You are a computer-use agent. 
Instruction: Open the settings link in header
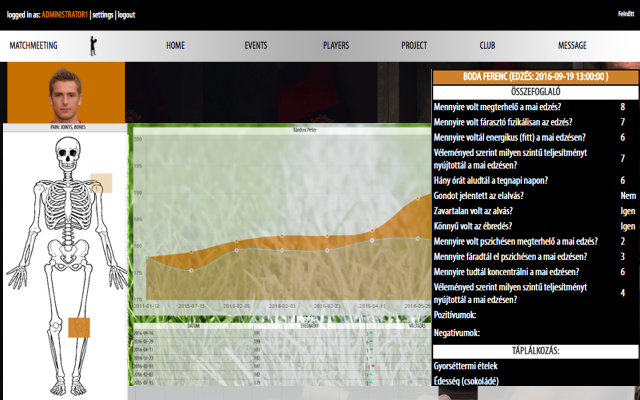pos(103,15)
